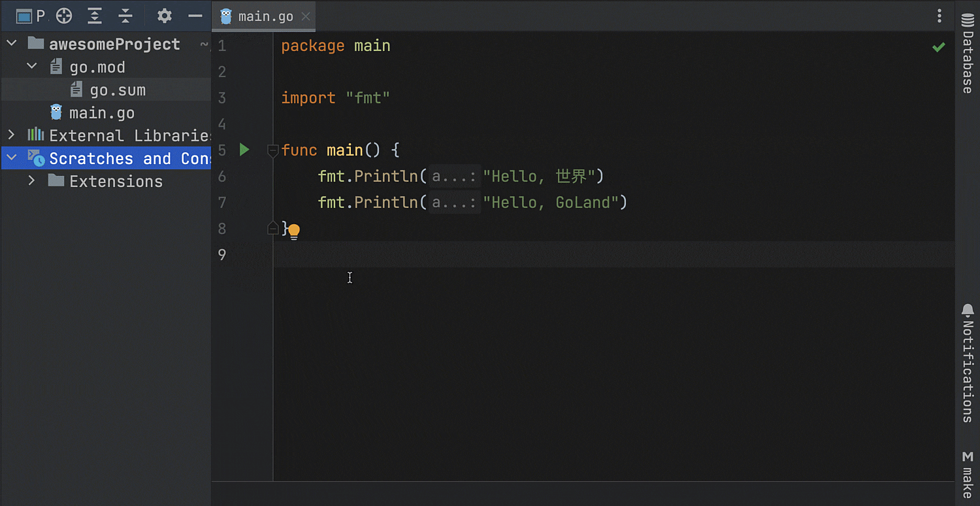Screen dimensions: 980x506
Task: Close the main.go editor tab
Action: [306, 16]
